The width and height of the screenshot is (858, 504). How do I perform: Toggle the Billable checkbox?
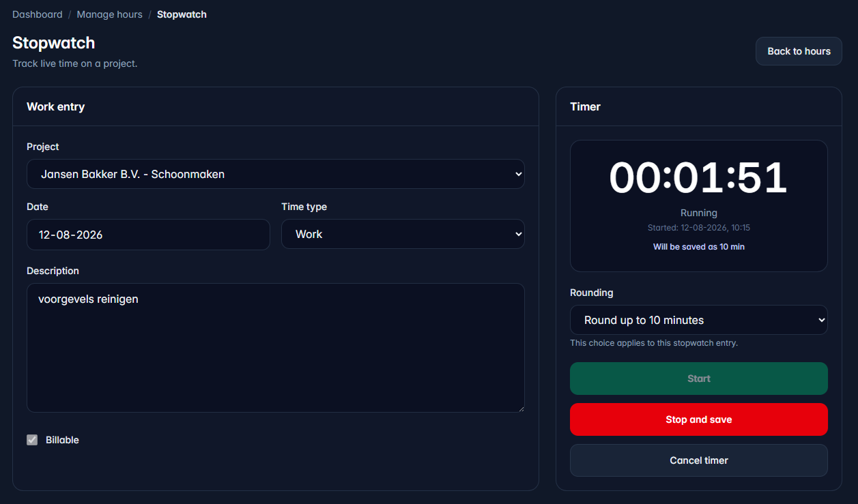click(x=32, y=440)
